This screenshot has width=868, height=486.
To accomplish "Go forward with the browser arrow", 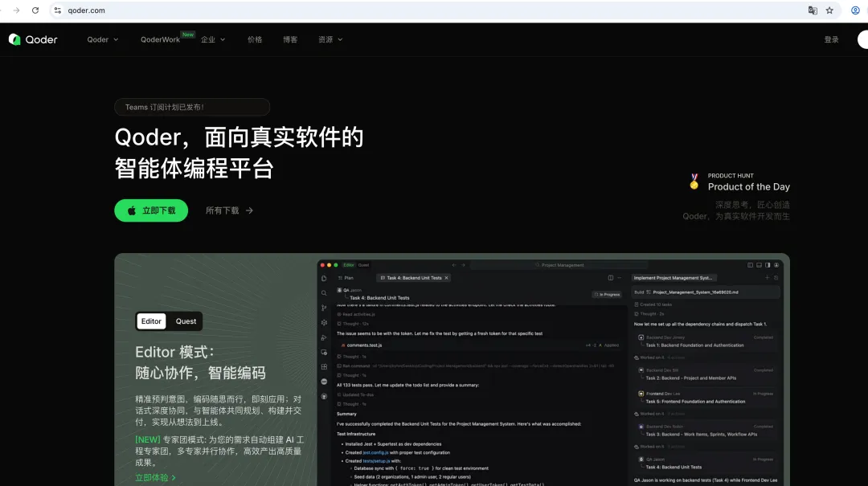I will click(x=16, y=10).
